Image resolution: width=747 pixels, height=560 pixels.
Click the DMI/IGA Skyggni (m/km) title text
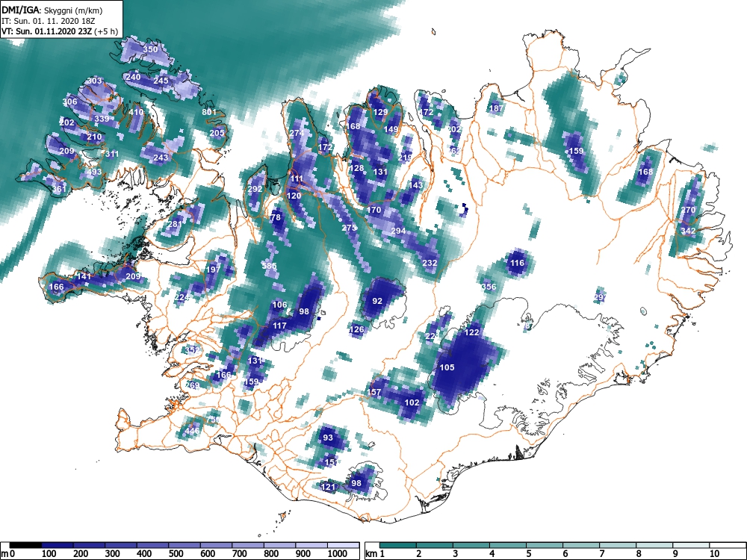[52, 10]
